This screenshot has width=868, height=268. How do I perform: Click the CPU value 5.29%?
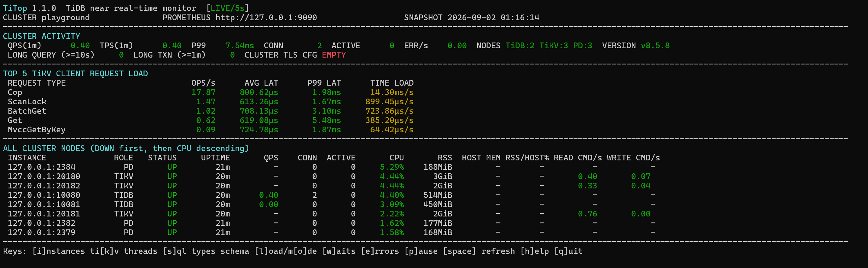(x=392, y=167)
